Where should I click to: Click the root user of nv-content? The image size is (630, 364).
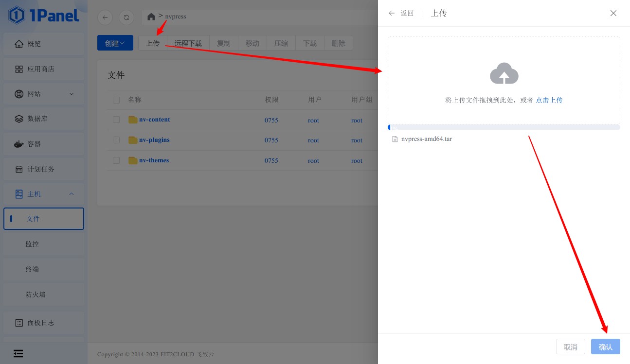(313, 120)
